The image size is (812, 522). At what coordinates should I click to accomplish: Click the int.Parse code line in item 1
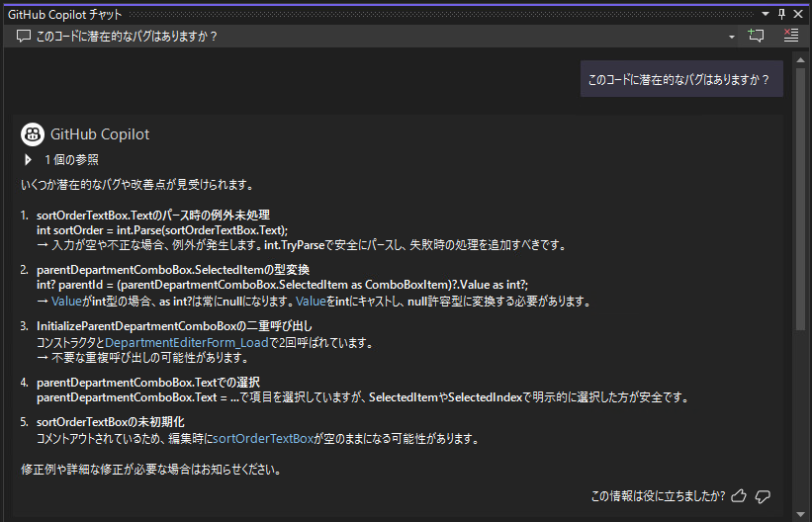click(162, 229)
